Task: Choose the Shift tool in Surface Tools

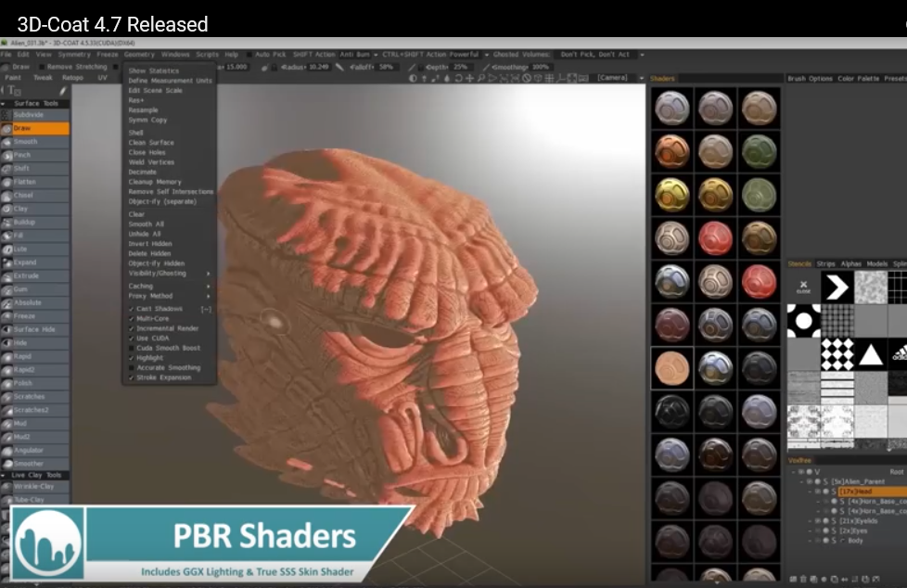Action: 35,169
